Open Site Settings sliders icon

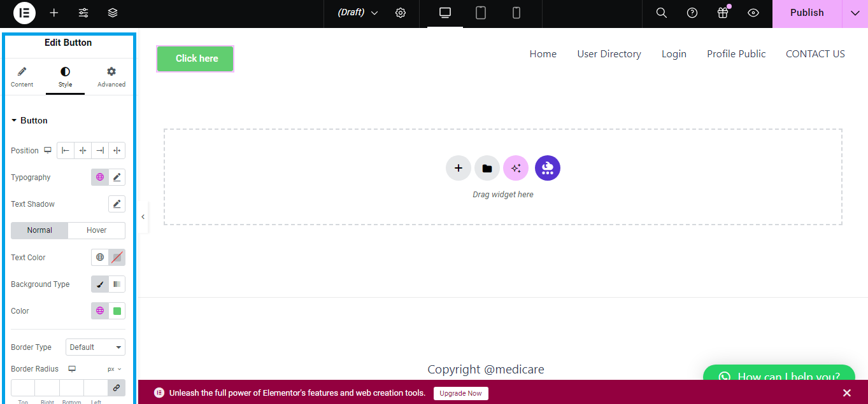[83, 13]
